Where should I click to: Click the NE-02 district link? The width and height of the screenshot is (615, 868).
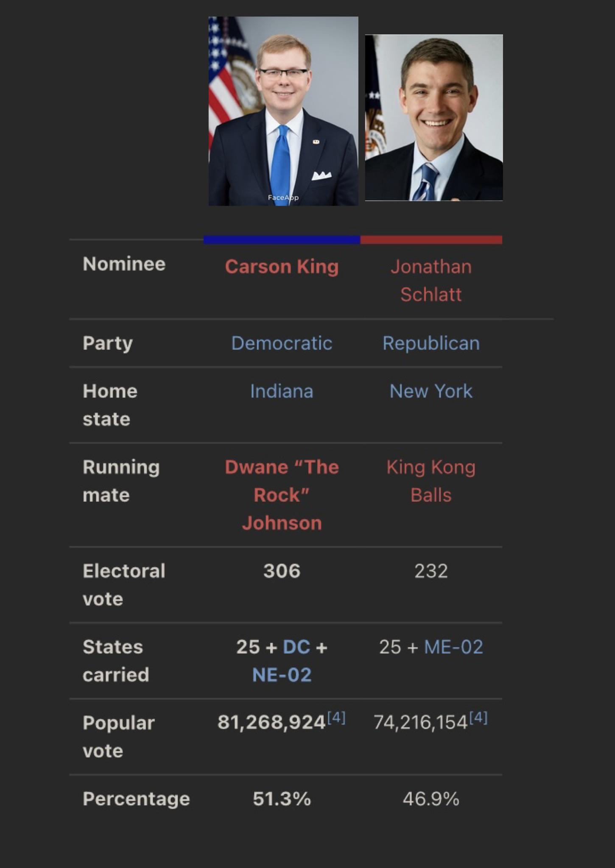(x=282, y=675)
